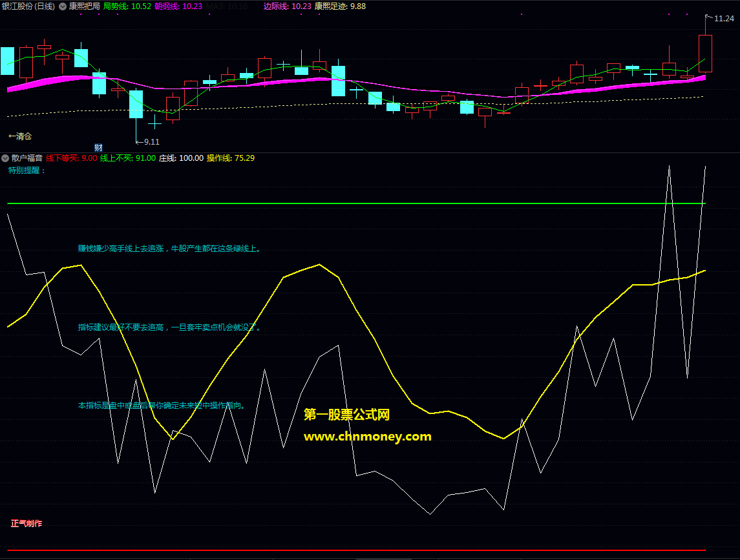740x560 pixels.
Task: Click the tip text about 牛股 green line
Action: point(169,249)
